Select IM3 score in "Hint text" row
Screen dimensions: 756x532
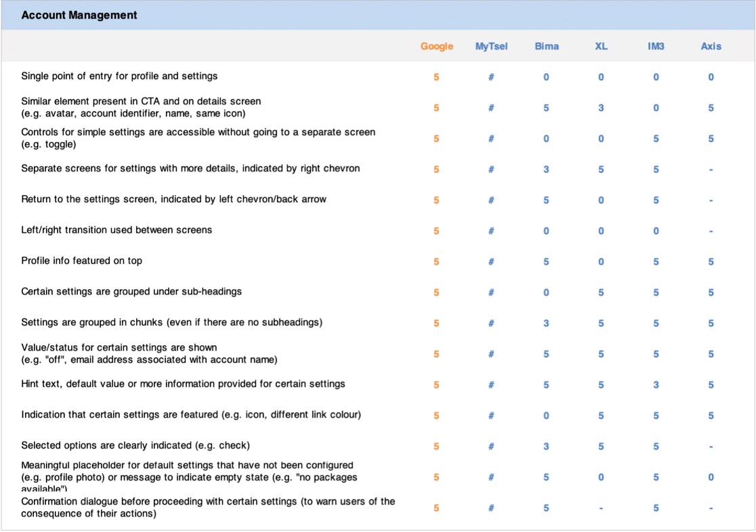click(x=656, y=385)
